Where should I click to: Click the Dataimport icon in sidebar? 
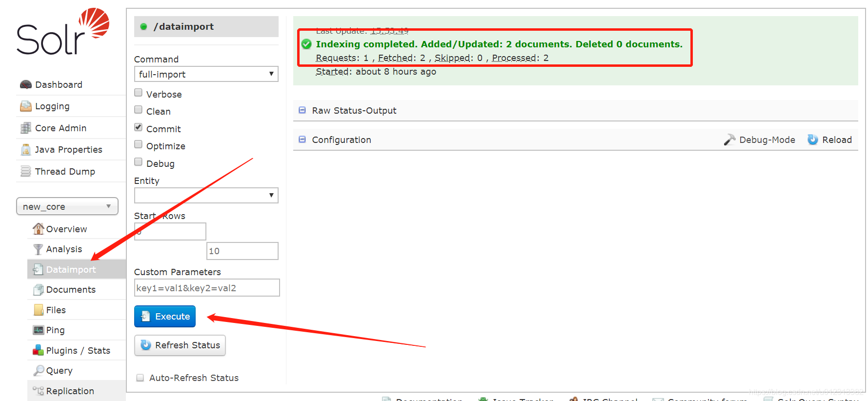tap(38, 269)
